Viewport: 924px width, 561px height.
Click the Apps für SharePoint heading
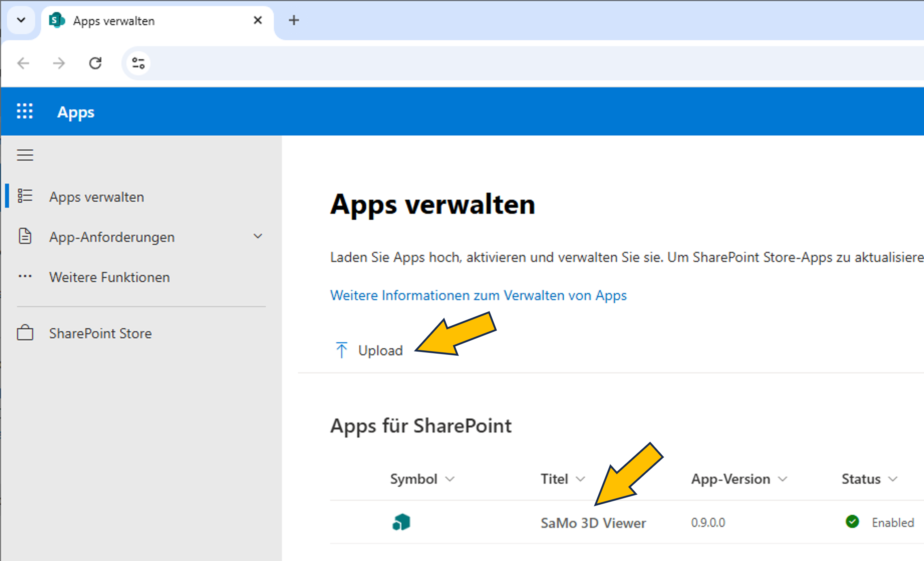tap(421, 426)
